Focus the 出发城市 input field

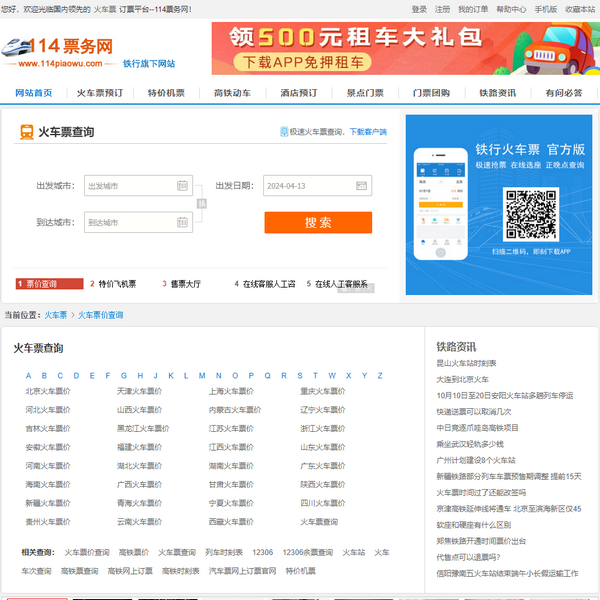pyautogui.click(x=128, y=186)
